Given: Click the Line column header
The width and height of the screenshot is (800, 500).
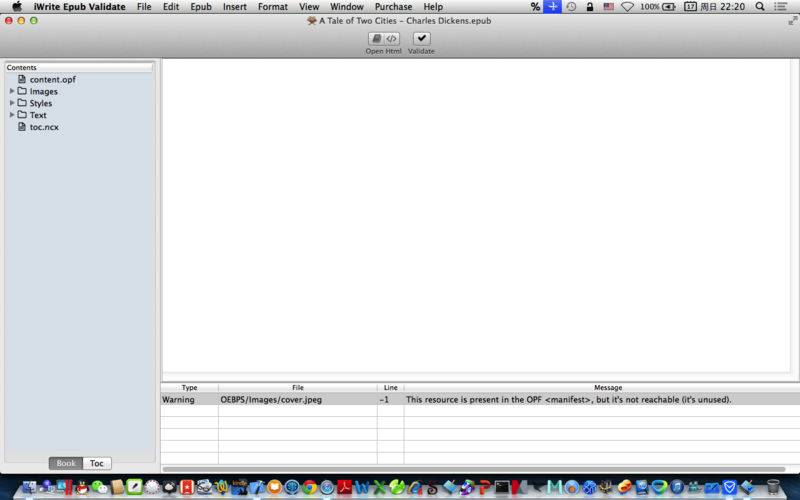Looking at the screenshot, I should (x=391, y=387).
